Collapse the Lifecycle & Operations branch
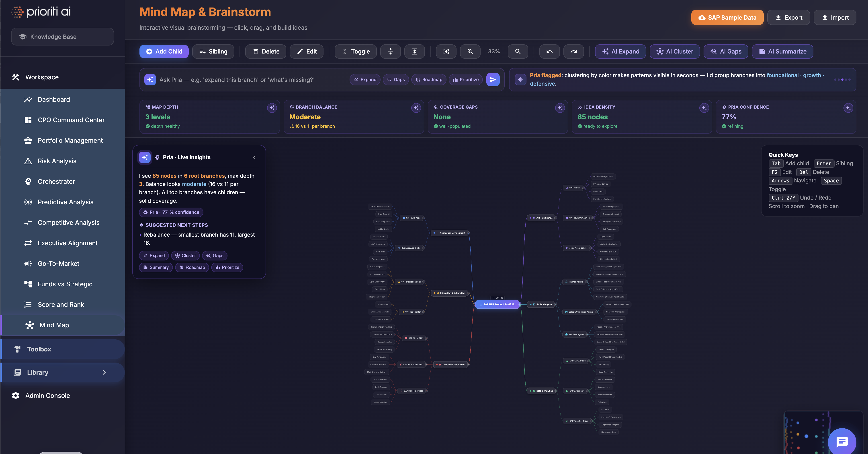 click(x=468, y=365)
